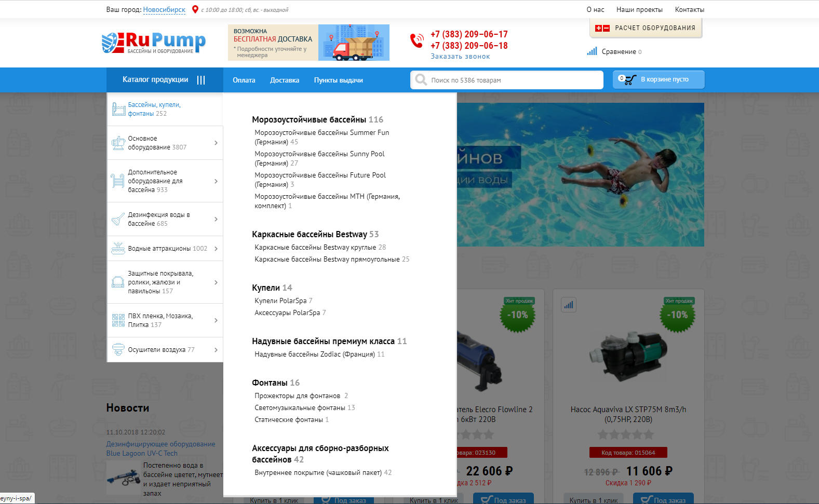This screenshot has width=819, height=504.
Task: Click Заказать звонок link
Action: pyautogui.click(x=460, y=57)
